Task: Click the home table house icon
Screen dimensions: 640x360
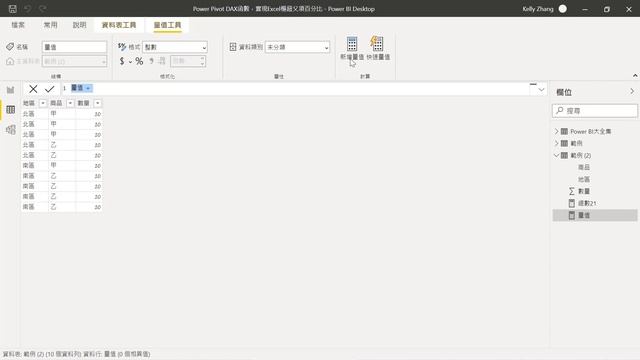Action: coord(10,61)
